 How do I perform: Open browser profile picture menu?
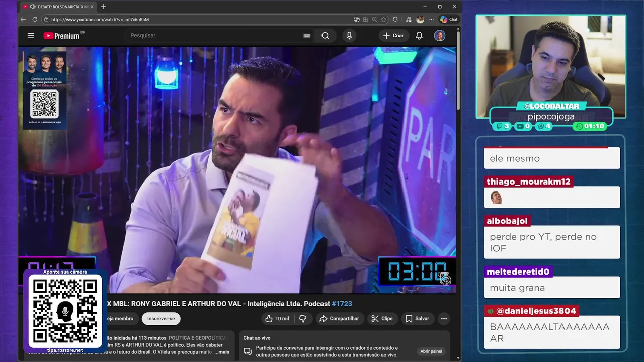pos(420,19)
